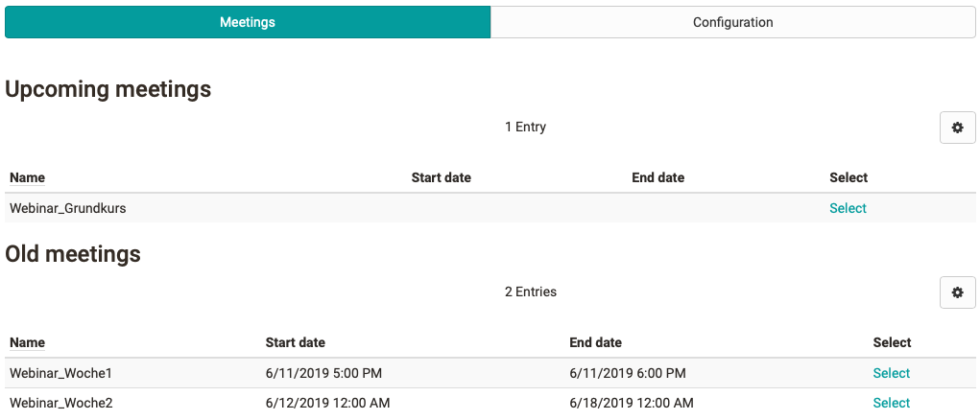Sort upcoming meetings by End date
The height and width of the screenshot is (420, 980).
pos(657,177)
